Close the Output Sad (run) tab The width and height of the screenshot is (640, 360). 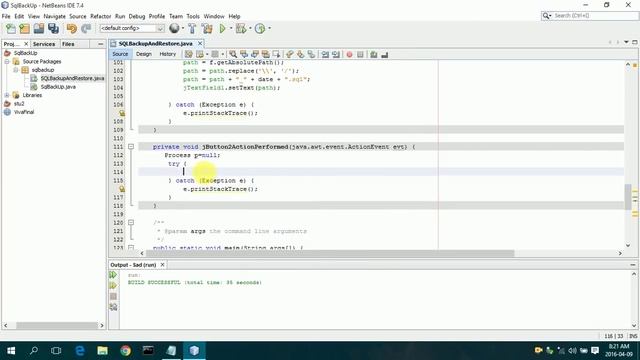click(162, 265)
